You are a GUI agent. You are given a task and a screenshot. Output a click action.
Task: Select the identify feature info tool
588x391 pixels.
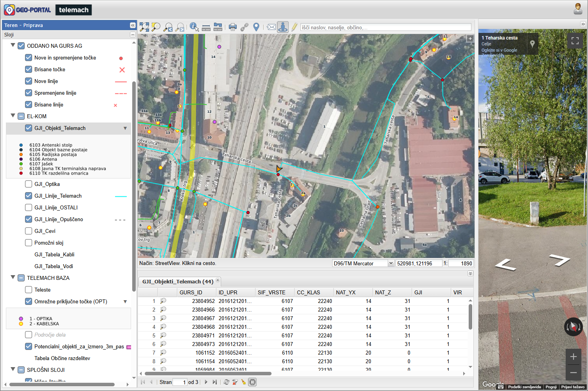coord(194,27)
